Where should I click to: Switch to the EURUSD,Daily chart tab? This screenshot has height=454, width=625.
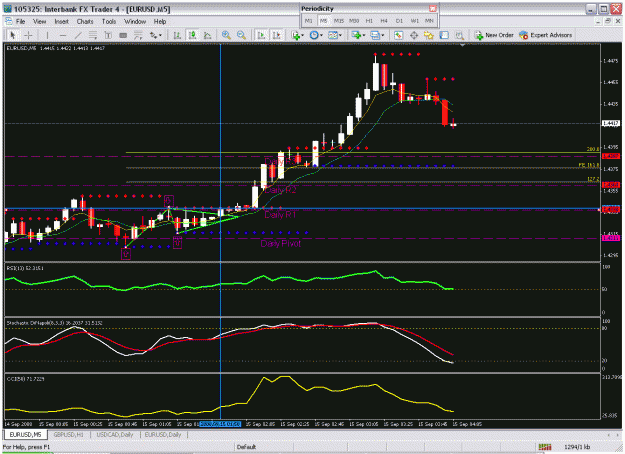click(163, 434)
